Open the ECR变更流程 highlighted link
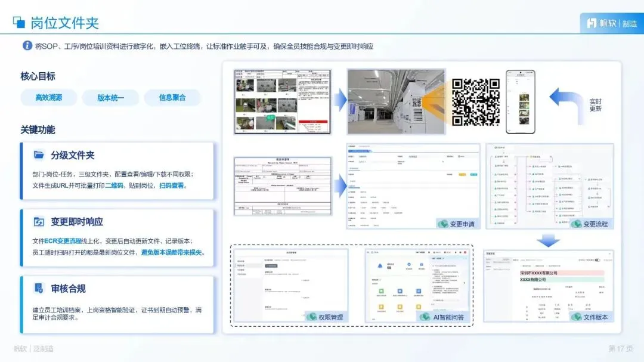644x362 pixels. tap(63, 241)
